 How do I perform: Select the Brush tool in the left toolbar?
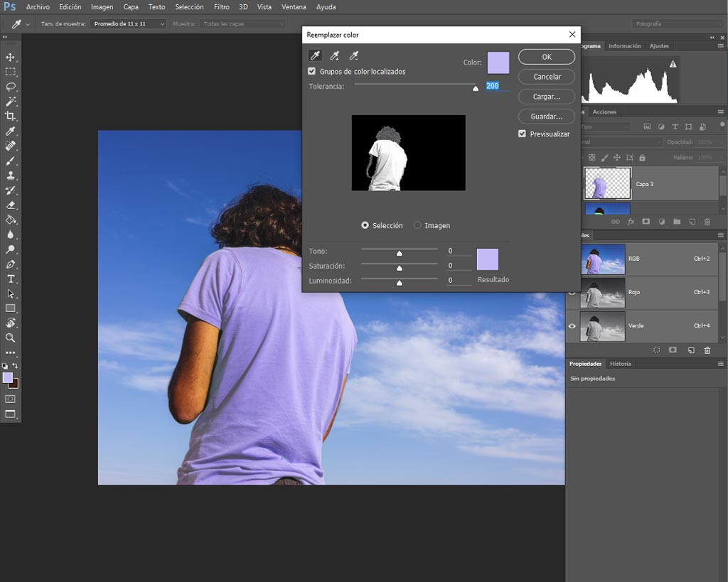pyautogui.click(x=10, y=161)
